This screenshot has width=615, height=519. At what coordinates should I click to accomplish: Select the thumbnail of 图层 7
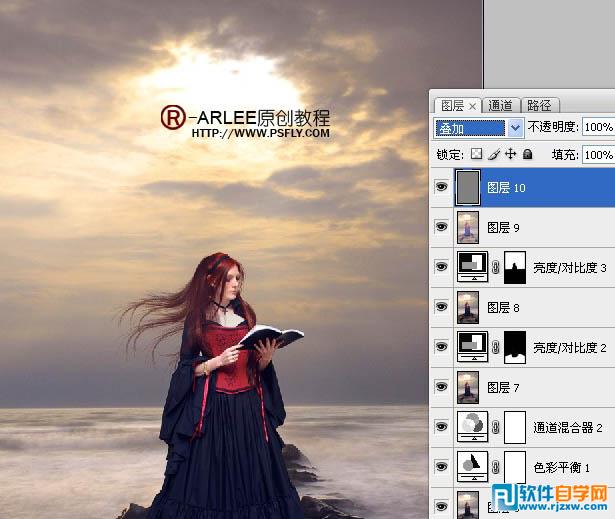coord(468,387)
